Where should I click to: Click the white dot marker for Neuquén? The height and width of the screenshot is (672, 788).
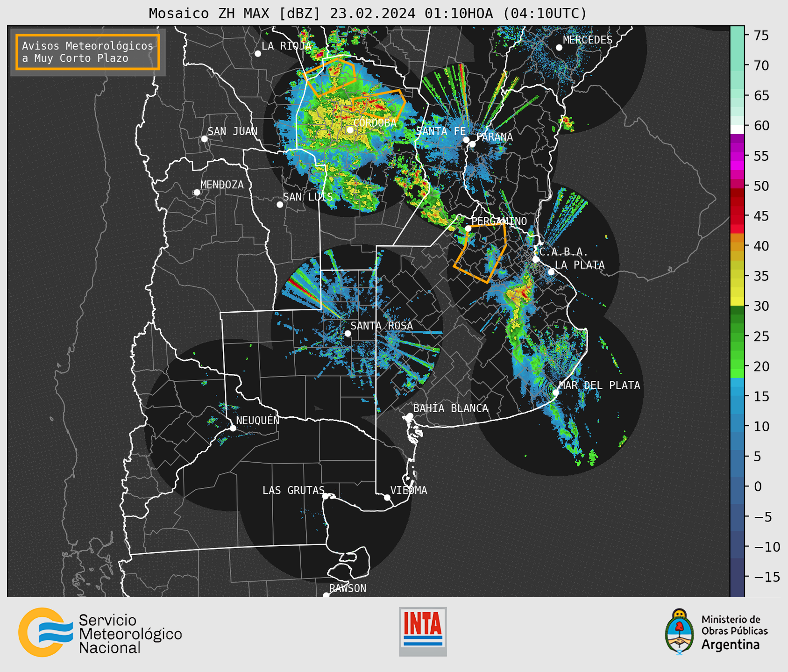pos(233,428)
